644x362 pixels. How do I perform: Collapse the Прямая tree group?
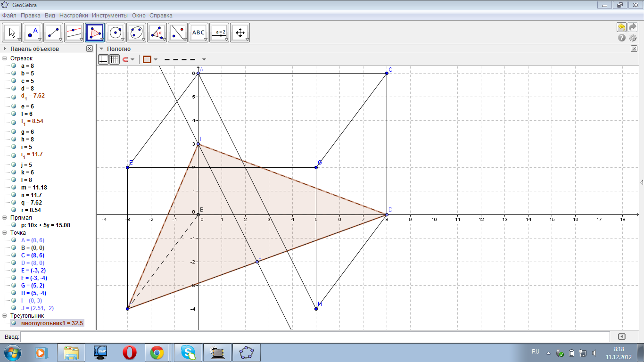coord(5,218)
